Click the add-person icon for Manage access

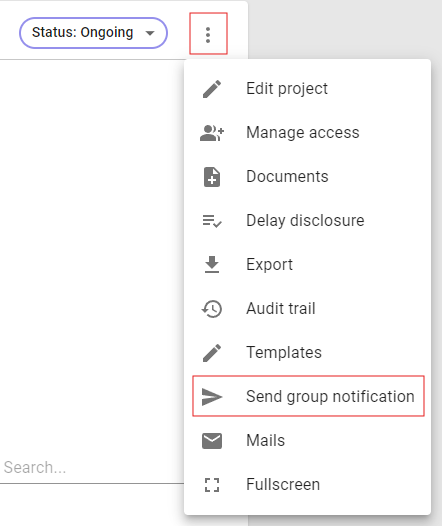point(212,133)
